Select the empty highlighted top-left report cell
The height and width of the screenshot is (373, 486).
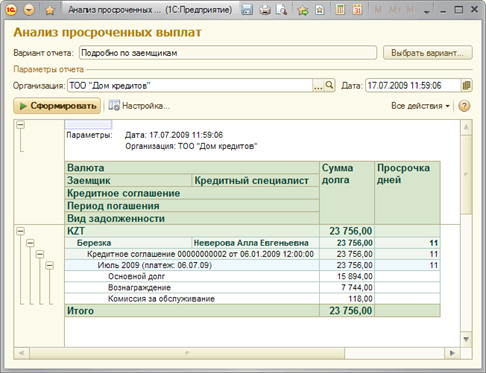coord(88,125)
